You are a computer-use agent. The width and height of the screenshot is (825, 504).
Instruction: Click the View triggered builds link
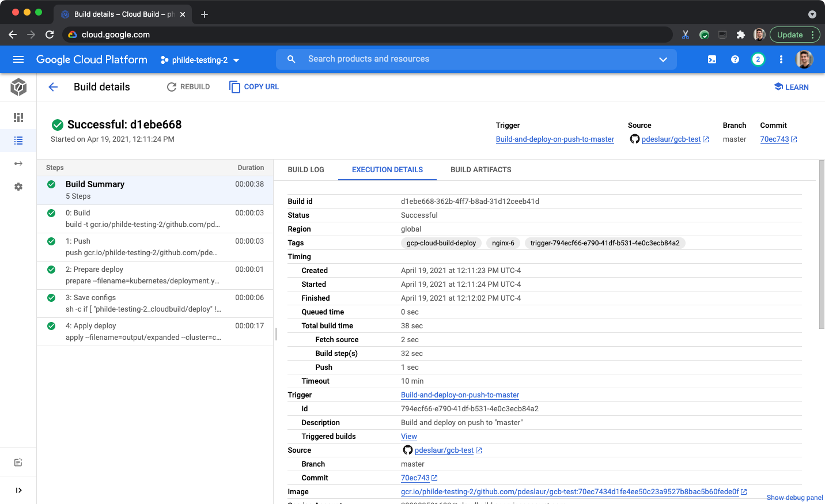coord(409,437)
